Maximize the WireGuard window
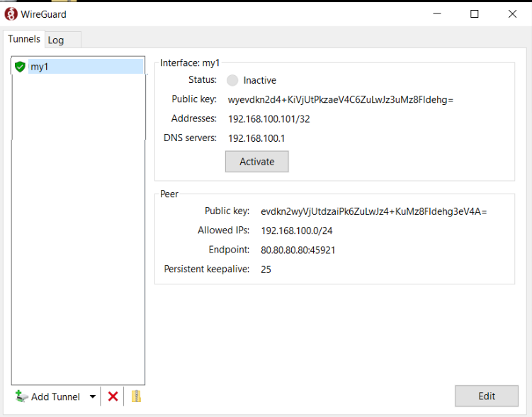The height and width of the screenshot is (417, 532). coord(475,14)
